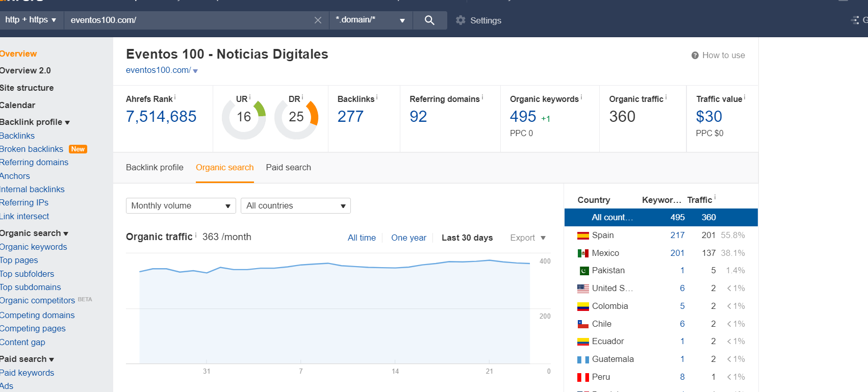The image size is (868, 392).
Task: Open Organic keywords sidebar link
Action: pyautogui.click(x=34, y=247)
